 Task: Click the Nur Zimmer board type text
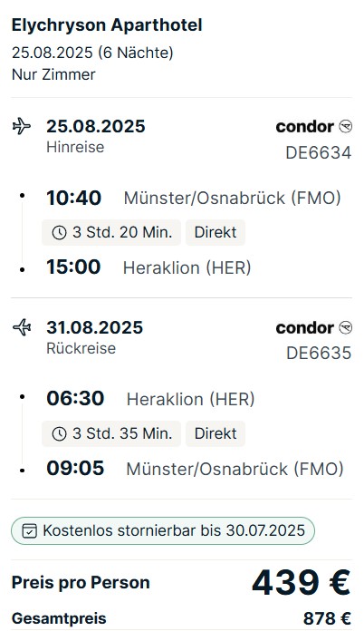tap(53, 74)
